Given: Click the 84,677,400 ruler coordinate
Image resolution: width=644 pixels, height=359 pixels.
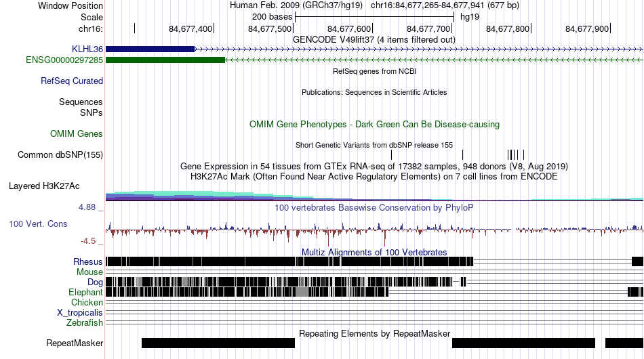Looking at the screenshot, I should pyautogui.click(x=190, y=28).
